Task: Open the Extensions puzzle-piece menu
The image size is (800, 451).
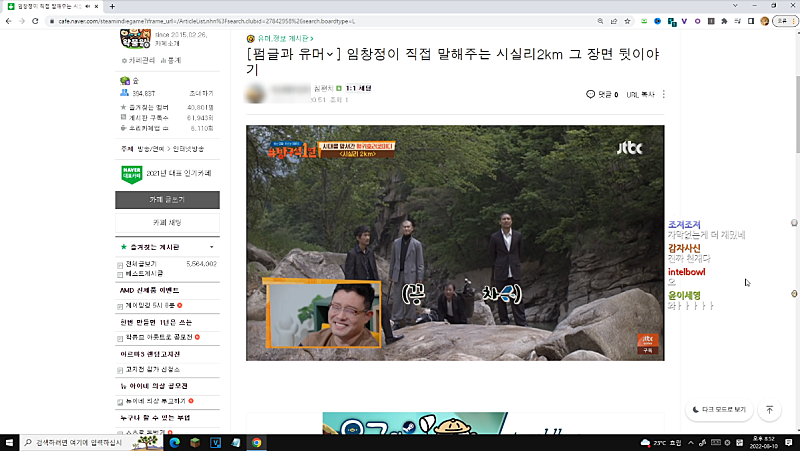Action: click(724, 21)
